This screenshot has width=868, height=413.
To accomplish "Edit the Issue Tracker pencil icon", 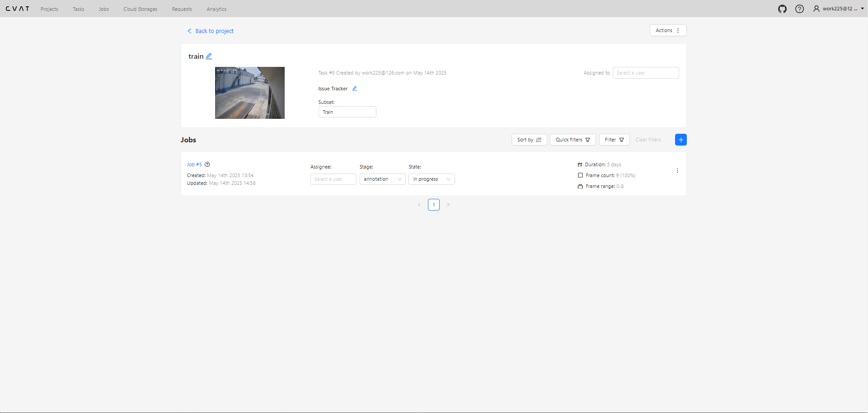I will tap(355, 89).
